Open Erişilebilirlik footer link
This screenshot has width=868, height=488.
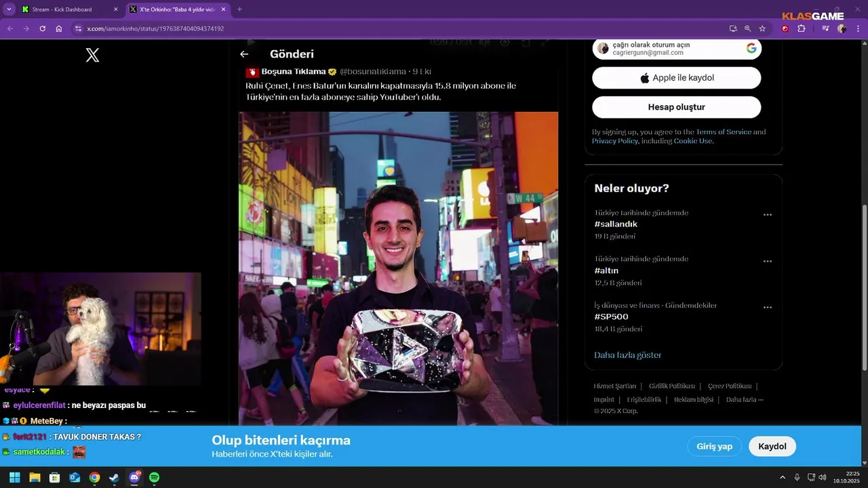(x=644, y=400)
